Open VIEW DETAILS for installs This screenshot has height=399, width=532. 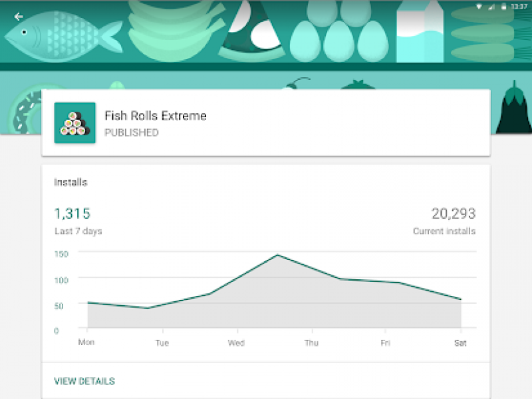pyautogui.click(x=84, y=381)
